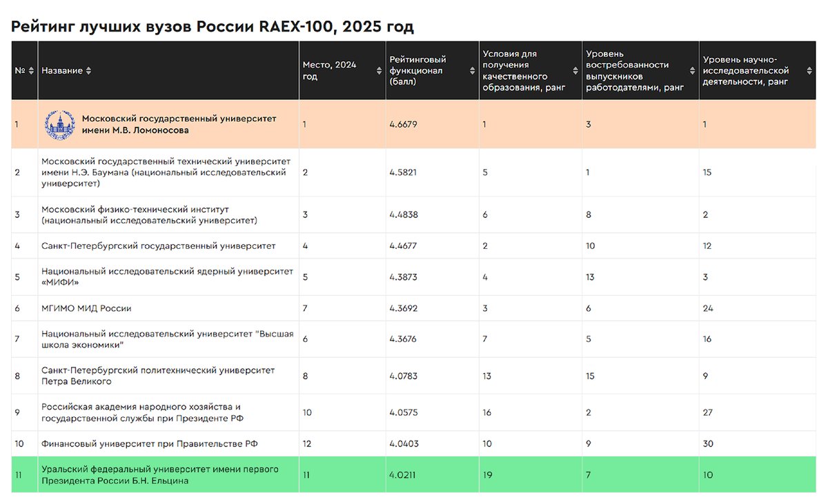The image size is (828, 504).
Task: Click the Место, 2024 год header label
Action: 330,70
